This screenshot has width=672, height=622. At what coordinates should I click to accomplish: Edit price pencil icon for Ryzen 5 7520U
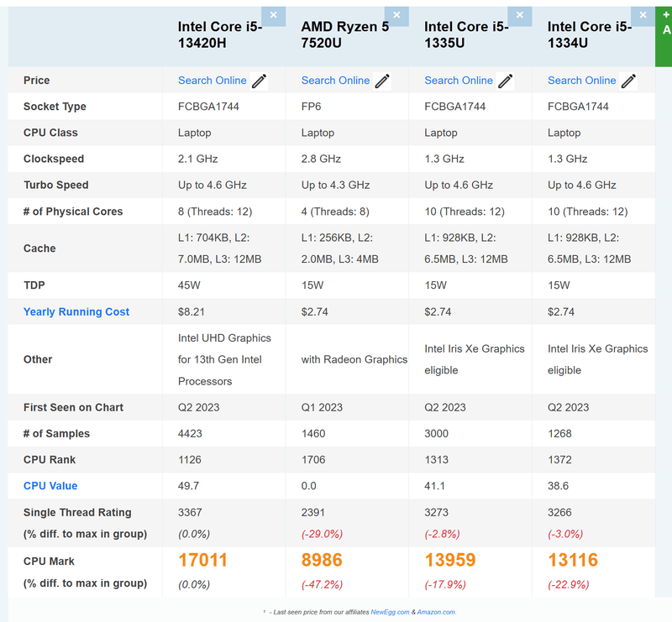(x=382, y=81)
